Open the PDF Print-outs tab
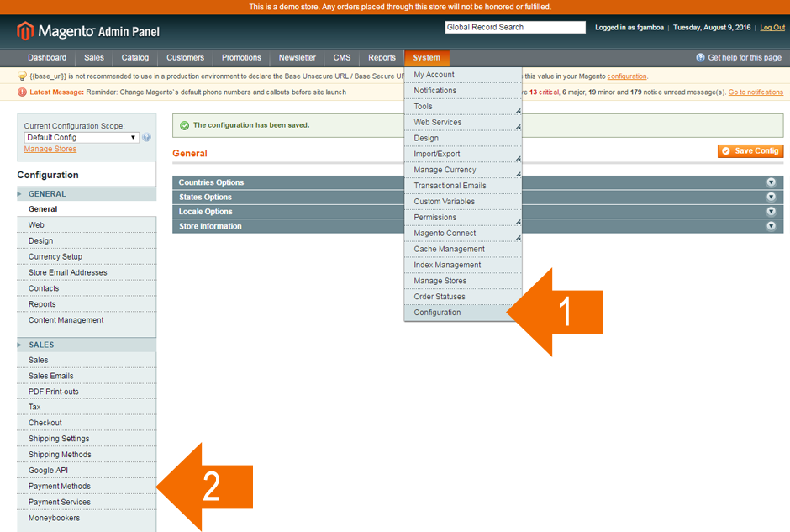This screenshot has height=532, width=790. (x=87, y=392)
